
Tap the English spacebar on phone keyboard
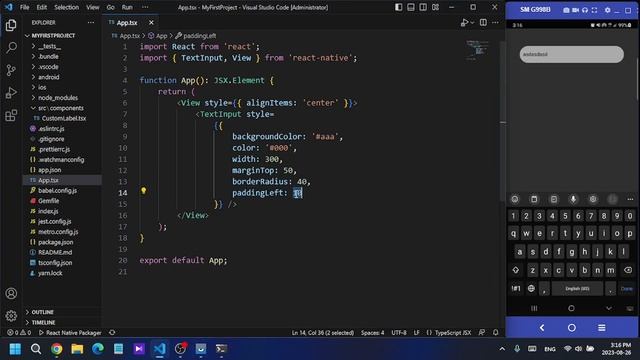tap(577, 289)
